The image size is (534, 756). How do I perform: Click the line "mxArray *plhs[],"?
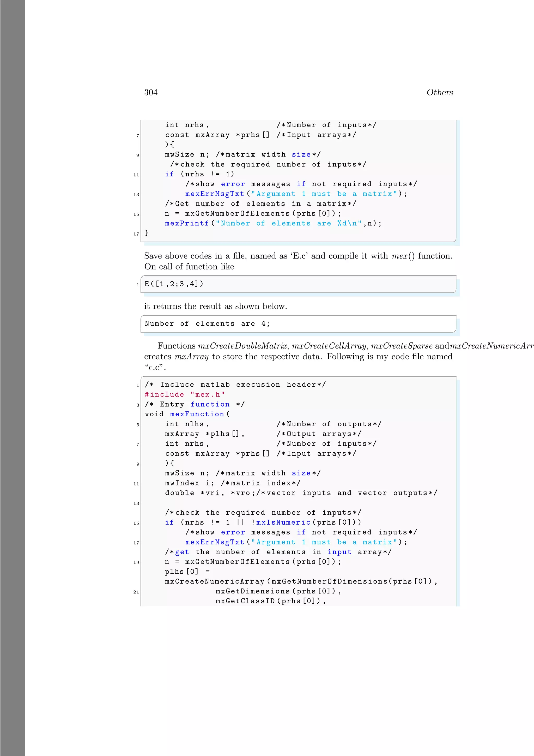click(205, 434)
